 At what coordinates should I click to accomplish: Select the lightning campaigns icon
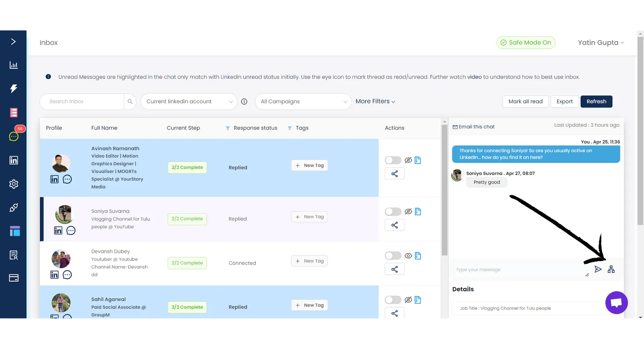coord(13,88)
